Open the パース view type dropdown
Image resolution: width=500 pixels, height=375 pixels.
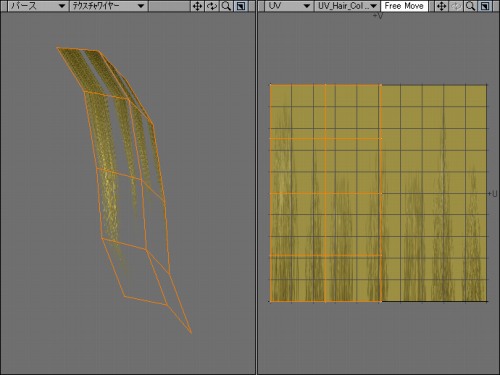tap(37, 6)
